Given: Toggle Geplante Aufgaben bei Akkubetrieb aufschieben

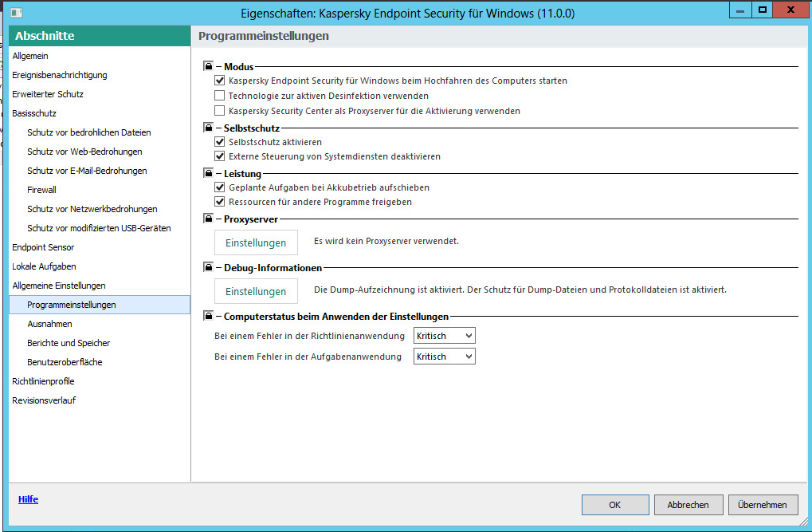Looking at the screenshot, I should (x=220, y=187).
